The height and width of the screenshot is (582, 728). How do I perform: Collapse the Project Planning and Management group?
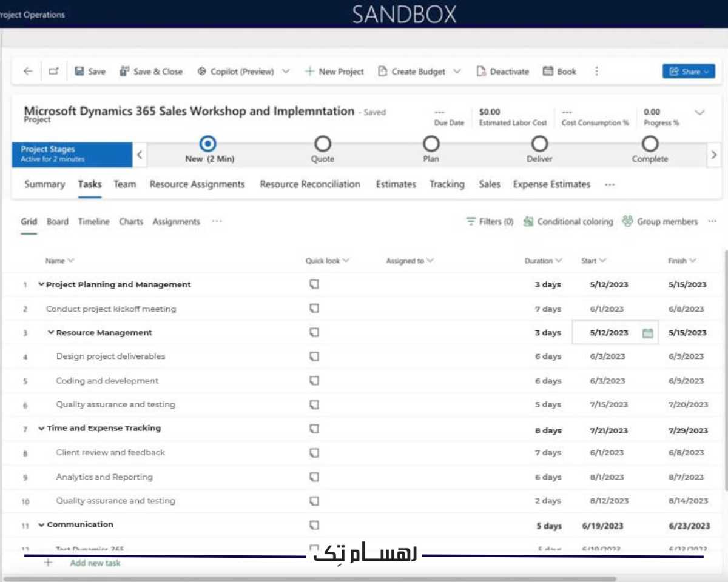pos(41,284)
